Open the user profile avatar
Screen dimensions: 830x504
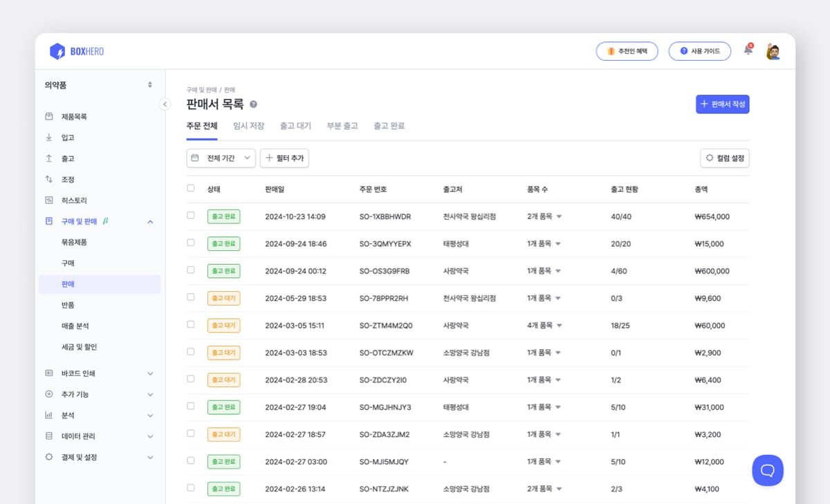(773, 51)
